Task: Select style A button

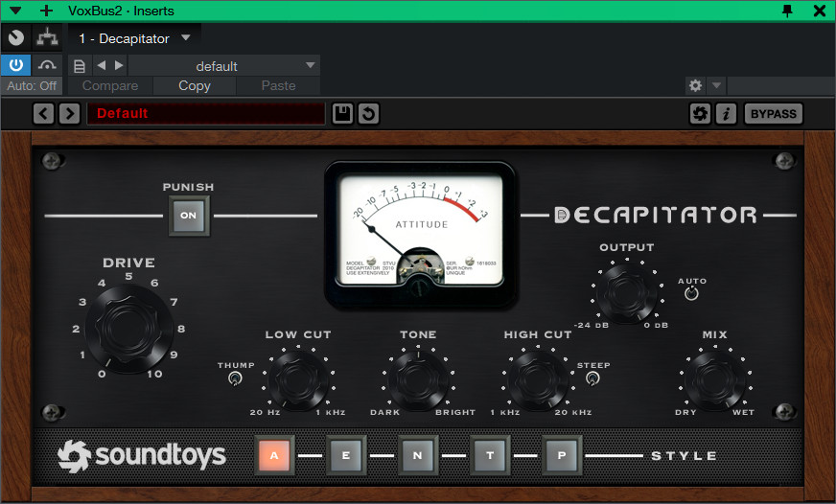Action: 274,455
